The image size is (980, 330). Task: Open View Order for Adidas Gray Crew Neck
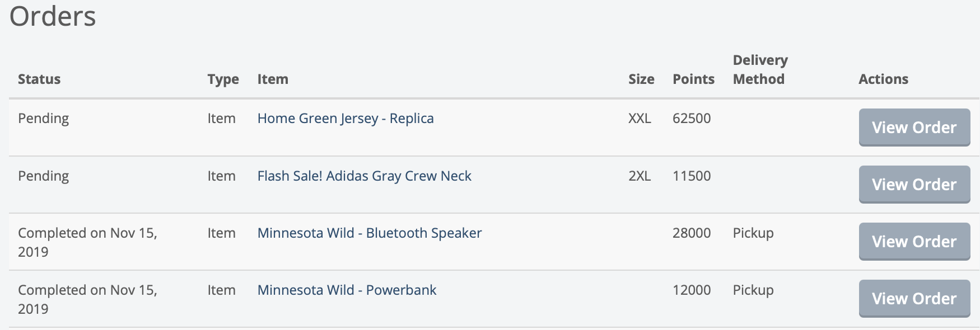(x=914, y=185)
